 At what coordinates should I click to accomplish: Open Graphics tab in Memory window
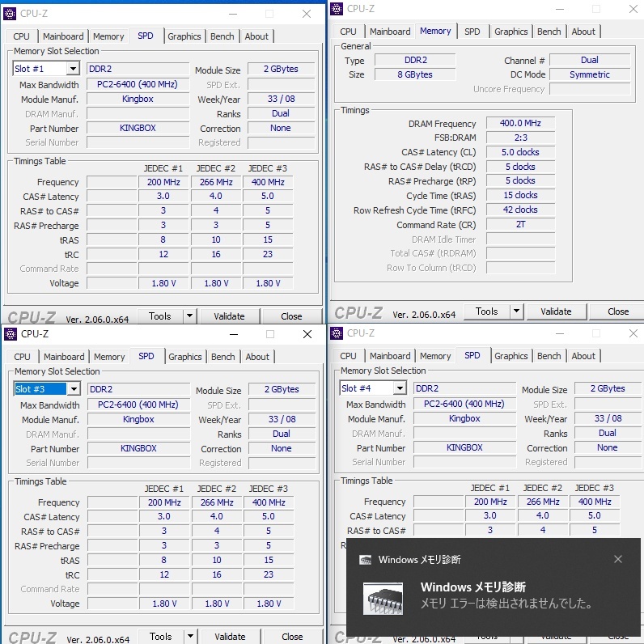(x=511, y=32)
